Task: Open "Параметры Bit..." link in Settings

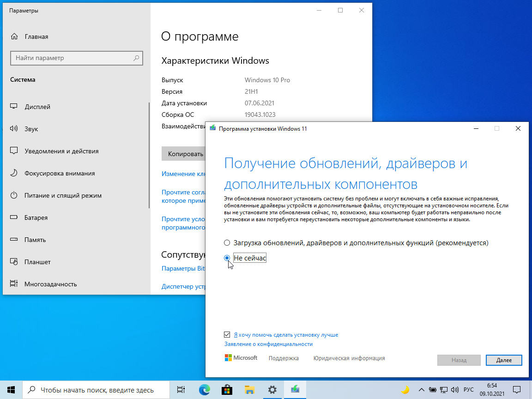Action: [x=183, y=268]
